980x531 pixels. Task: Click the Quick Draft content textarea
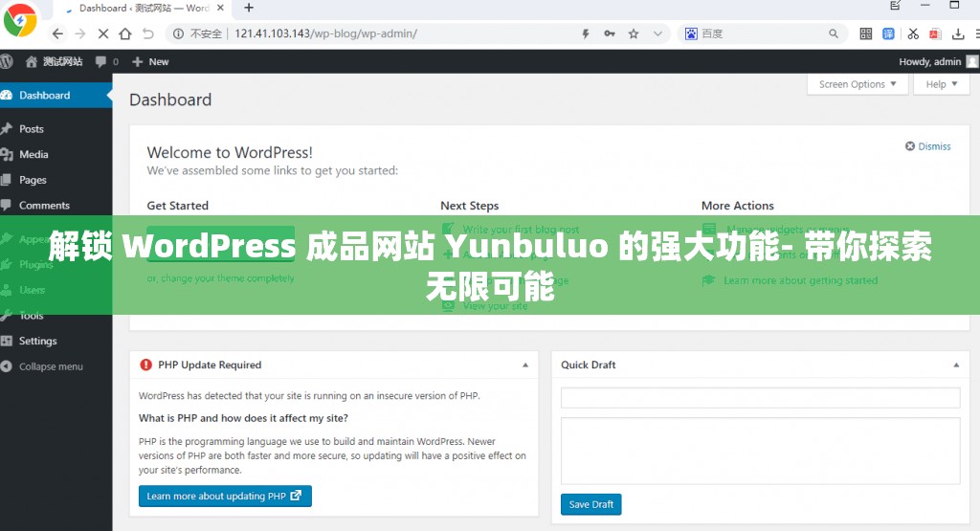(x=760, y=451)
